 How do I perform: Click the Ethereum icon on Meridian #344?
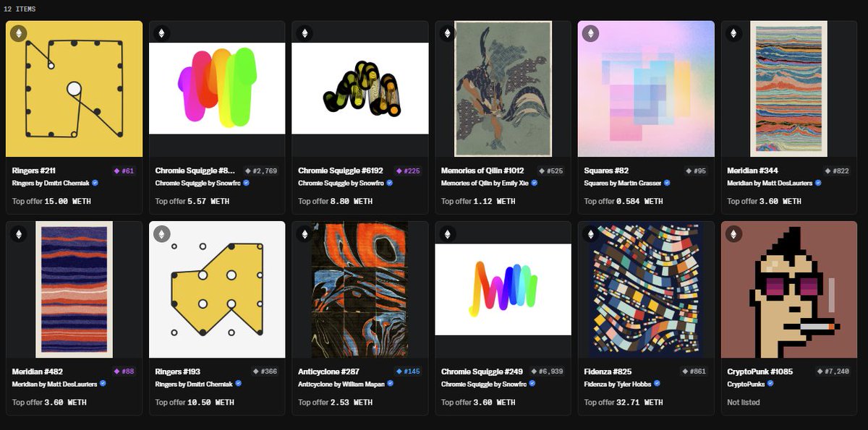(x=733, y=33)
